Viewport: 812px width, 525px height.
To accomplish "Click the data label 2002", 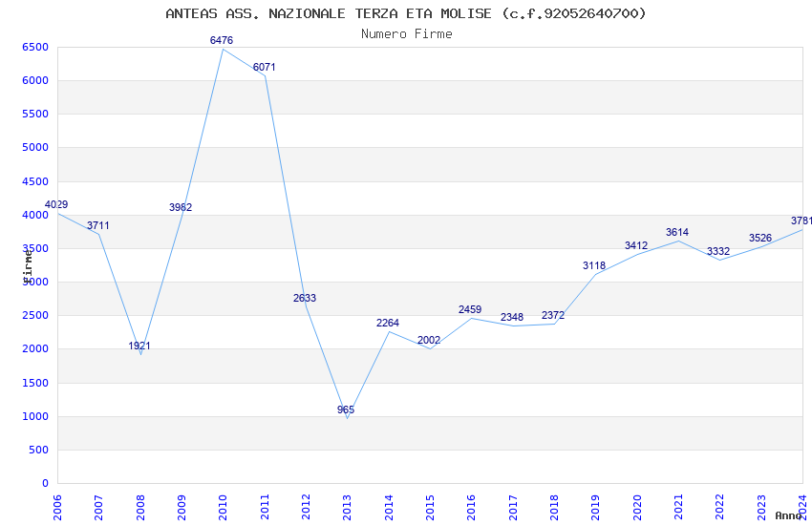I will pos(429,341).
